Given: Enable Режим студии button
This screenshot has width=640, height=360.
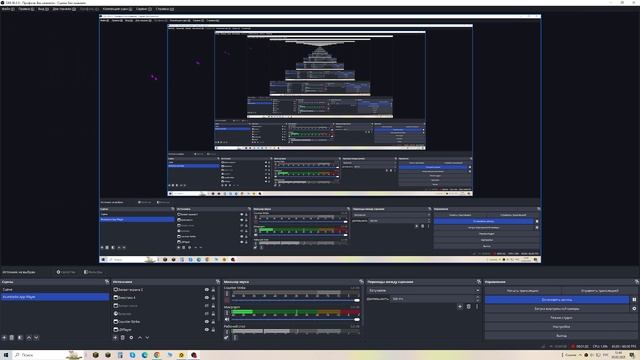Looking at the screenshot, I should tap(561, 318).
